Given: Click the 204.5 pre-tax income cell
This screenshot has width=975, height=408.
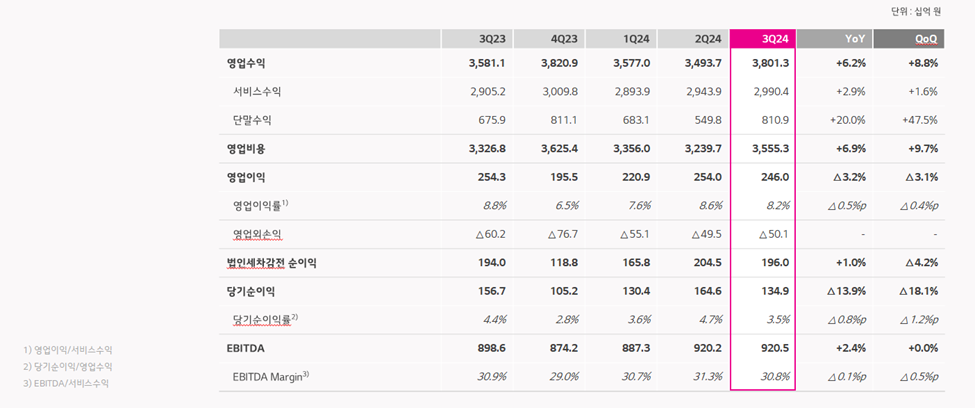Looking at the screenshot, I should tap(709, 263).
